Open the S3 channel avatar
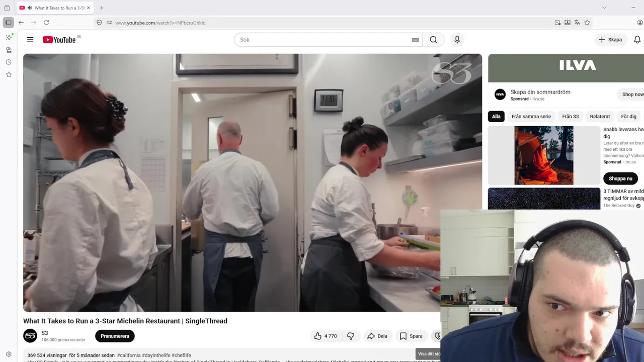The width and height of the screenshot is (644, 362). point(30,336)
